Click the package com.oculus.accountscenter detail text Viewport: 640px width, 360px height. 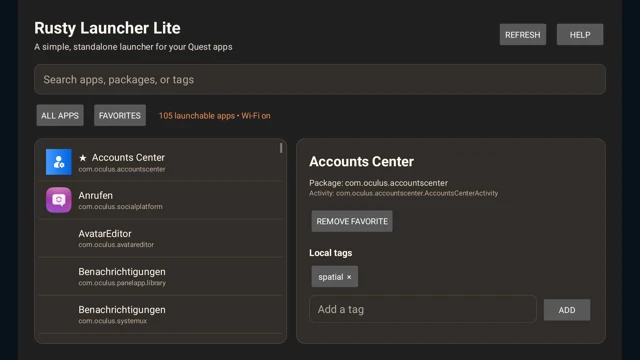click(378, 183)
